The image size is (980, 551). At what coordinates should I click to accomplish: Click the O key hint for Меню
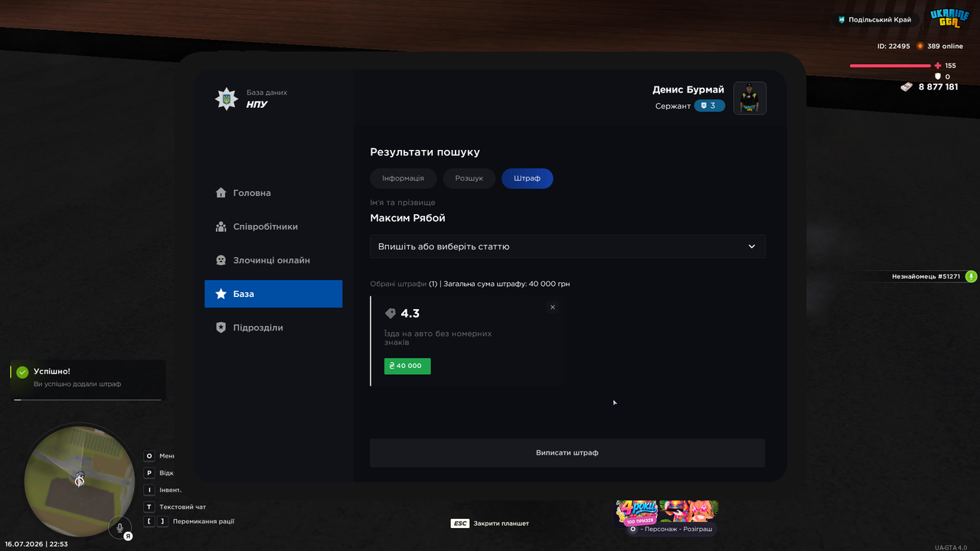coord(149,456)
